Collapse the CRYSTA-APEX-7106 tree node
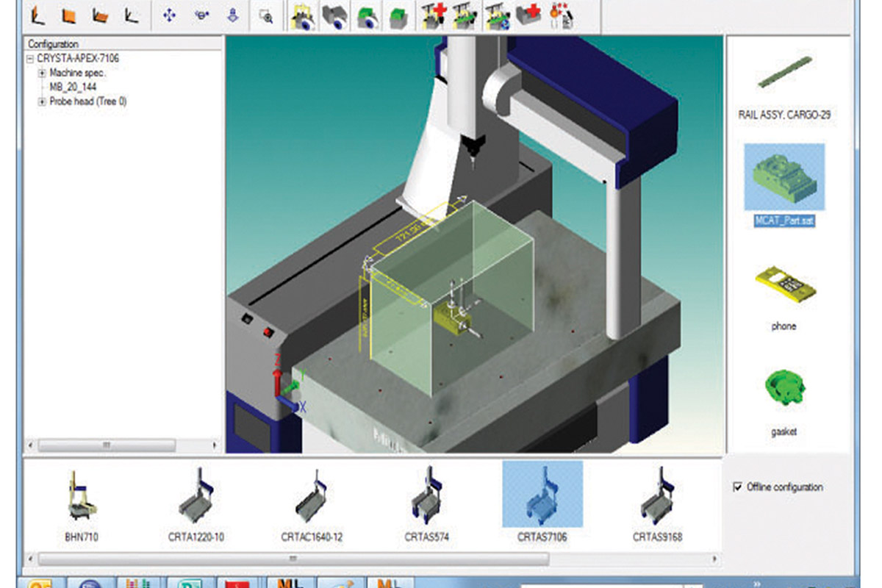The image size is (882, 588). click(29, 59)
